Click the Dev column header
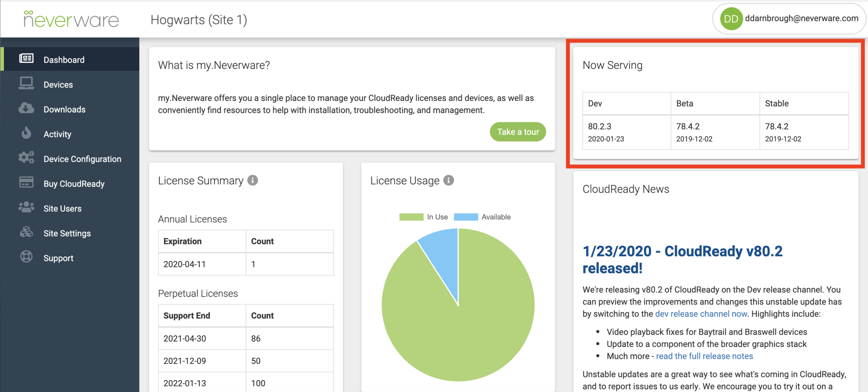 (627, 103)
